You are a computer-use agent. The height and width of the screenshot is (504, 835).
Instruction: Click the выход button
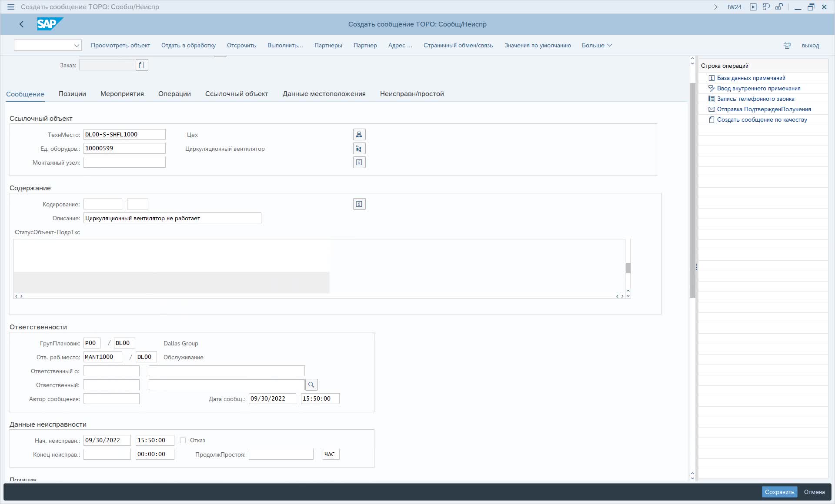point(811,45)
